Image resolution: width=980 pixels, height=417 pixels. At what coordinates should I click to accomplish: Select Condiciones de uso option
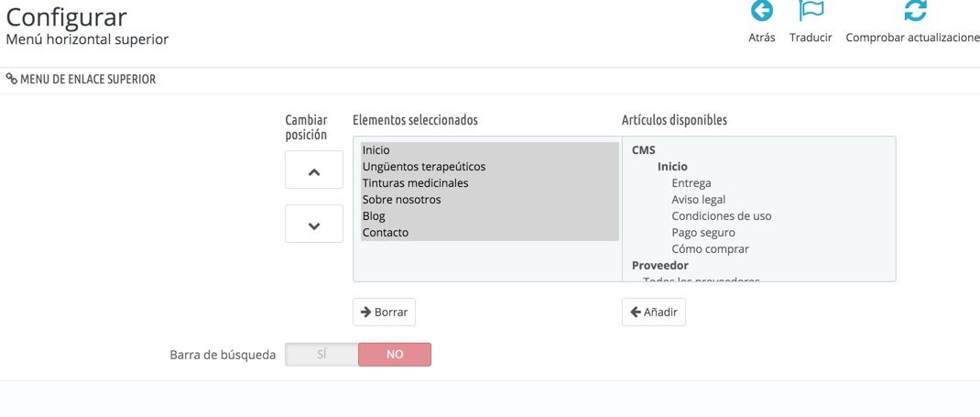click(x=721, y=215)
